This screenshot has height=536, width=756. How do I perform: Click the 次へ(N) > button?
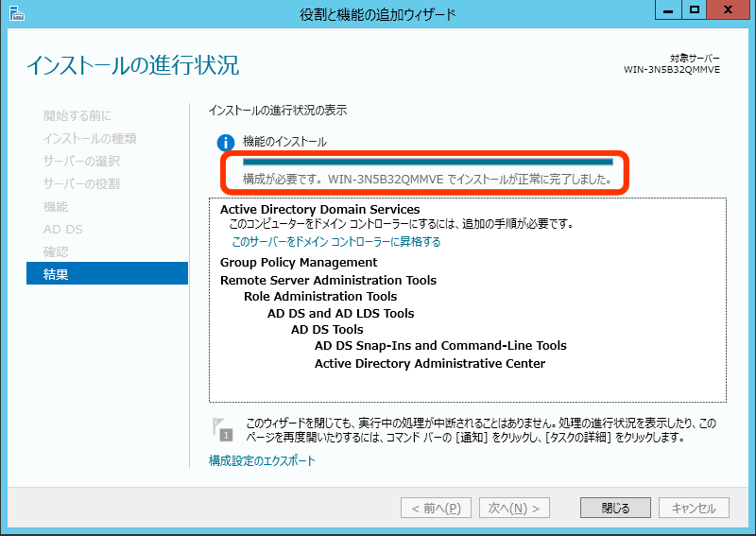coord(514,508)
